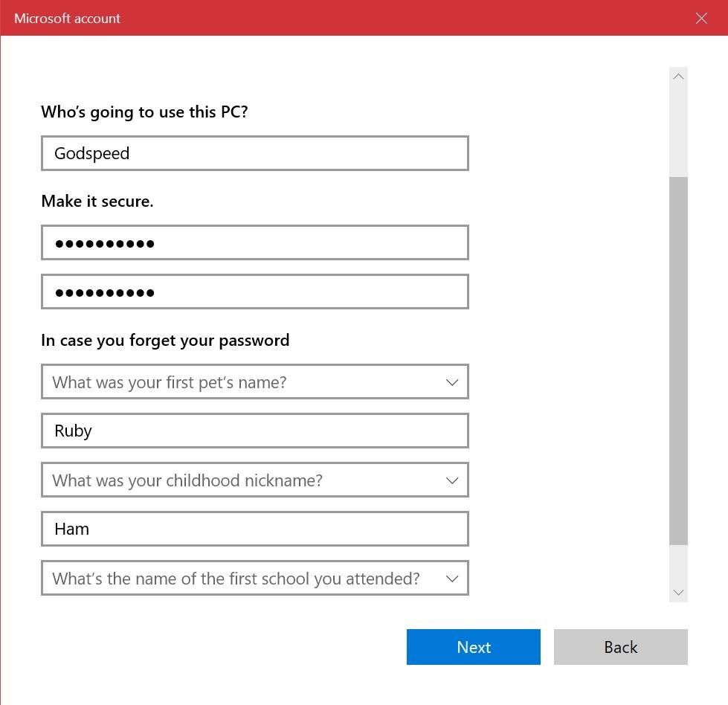Click the "Make it secure." label
The image size is (728, 705).
coord(97,201)
